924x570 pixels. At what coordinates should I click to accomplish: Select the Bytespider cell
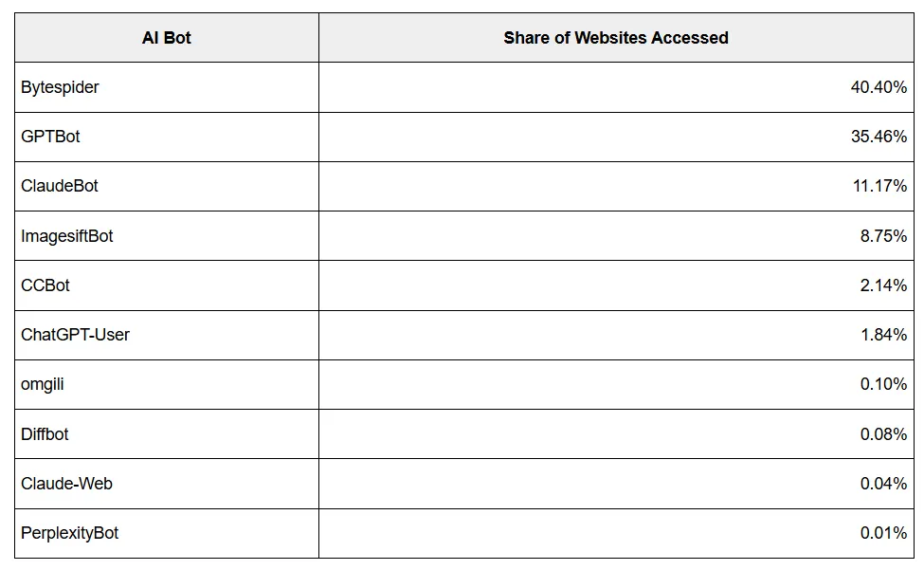tap(60, 87)
